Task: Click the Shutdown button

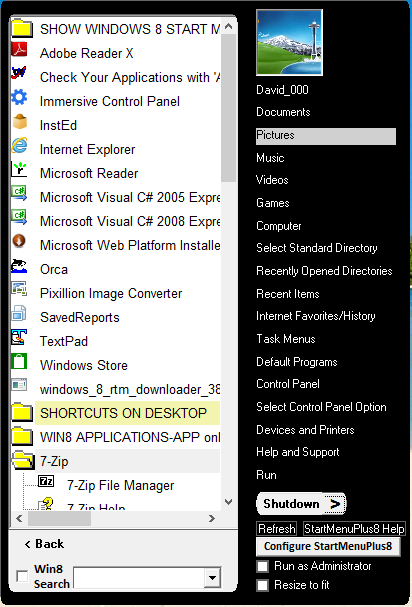Action: click(292, 504)
